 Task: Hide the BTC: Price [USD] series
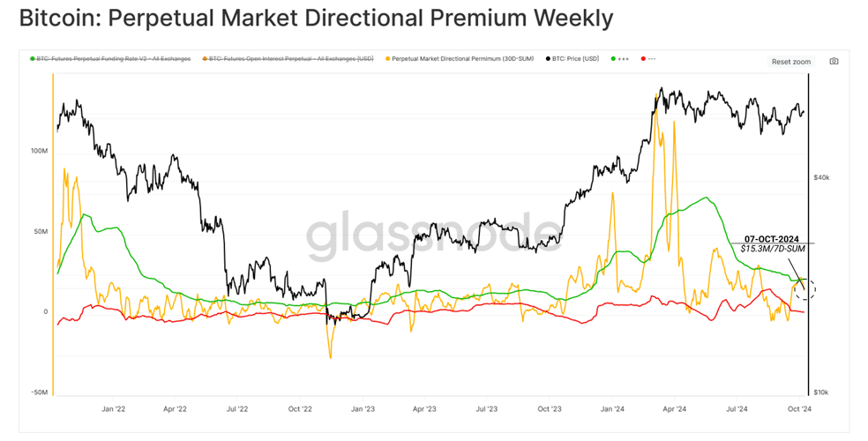[572, 58]
